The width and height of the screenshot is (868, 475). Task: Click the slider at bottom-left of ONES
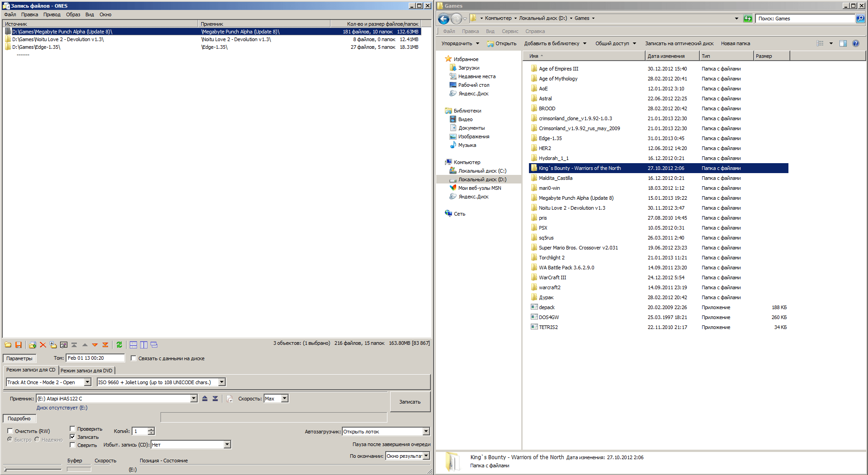coord(32,469)
